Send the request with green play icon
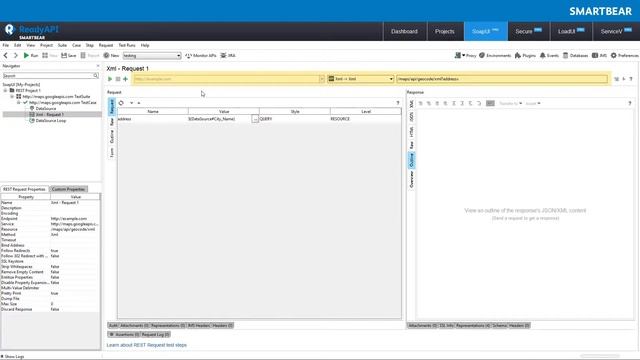 [110, 79]
